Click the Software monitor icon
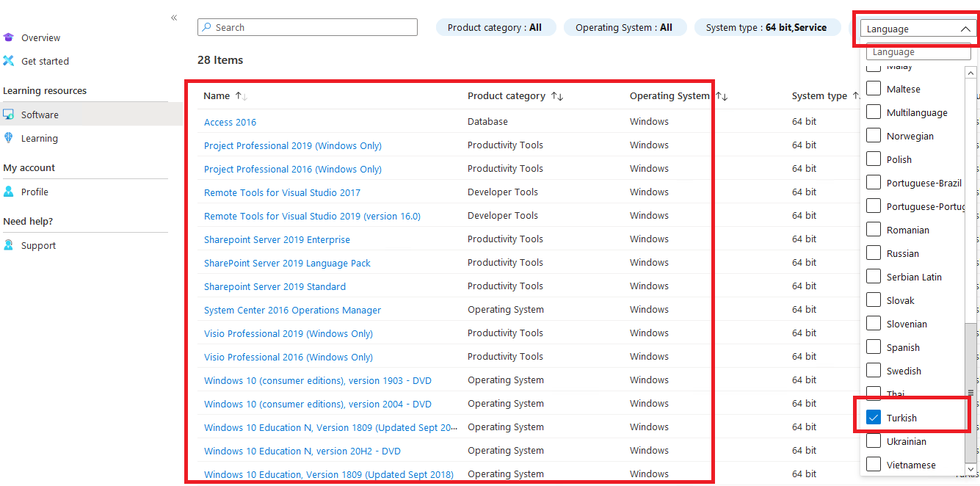 point(9,115)
